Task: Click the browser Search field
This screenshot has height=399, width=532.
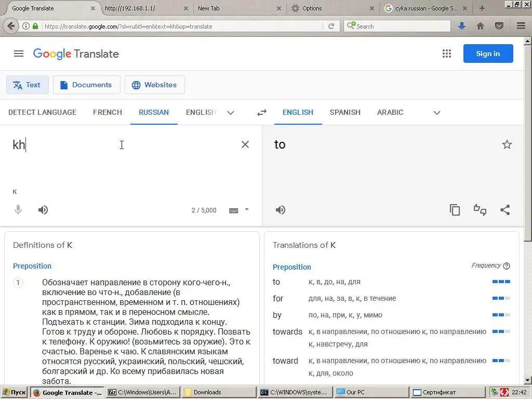Action: click(397, 26)
